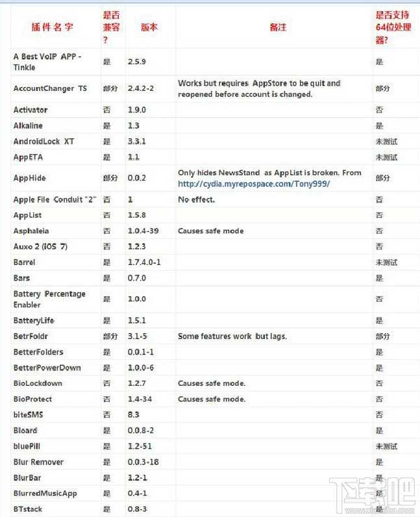Click the Apple File Conduit "2" name
This screenshot has height=517, width=420.
53,199
